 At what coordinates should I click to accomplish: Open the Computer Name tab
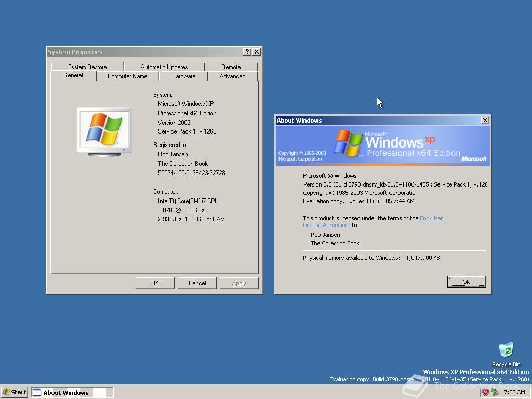click(127, 76)
